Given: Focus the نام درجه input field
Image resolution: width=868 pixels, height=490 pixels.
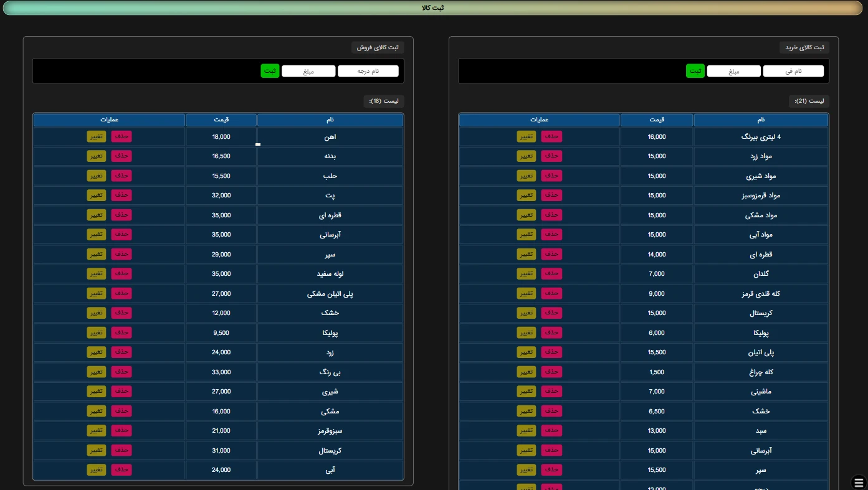Looking at the screenshot, I should click(368, 71).
